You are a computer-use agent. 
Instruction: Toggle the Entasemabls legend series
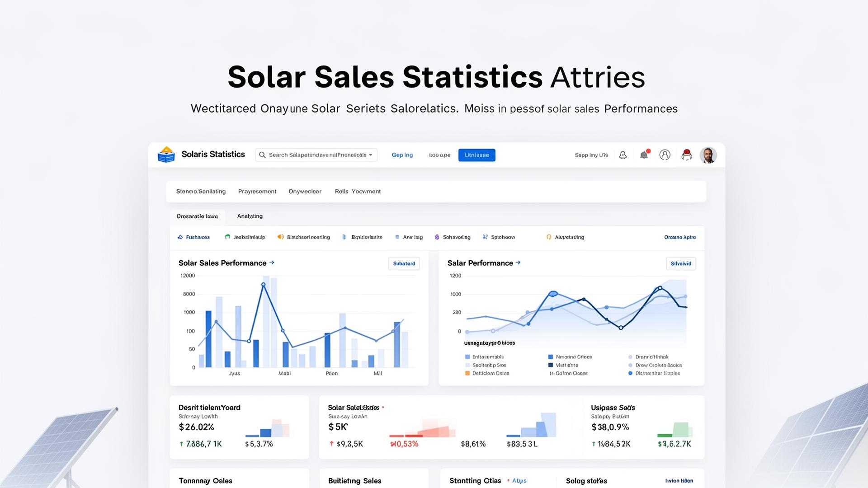467,357
